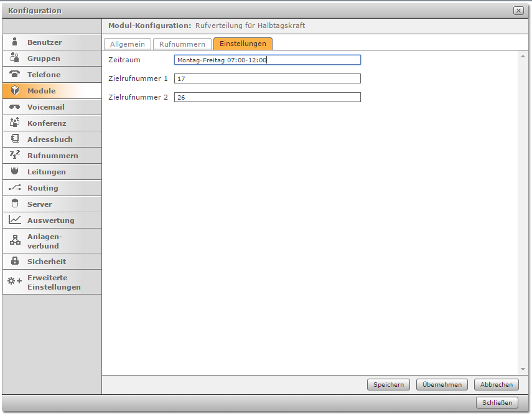Go to Server settings
This screenshot has width=532, height=416.
[x=39, y=204]
